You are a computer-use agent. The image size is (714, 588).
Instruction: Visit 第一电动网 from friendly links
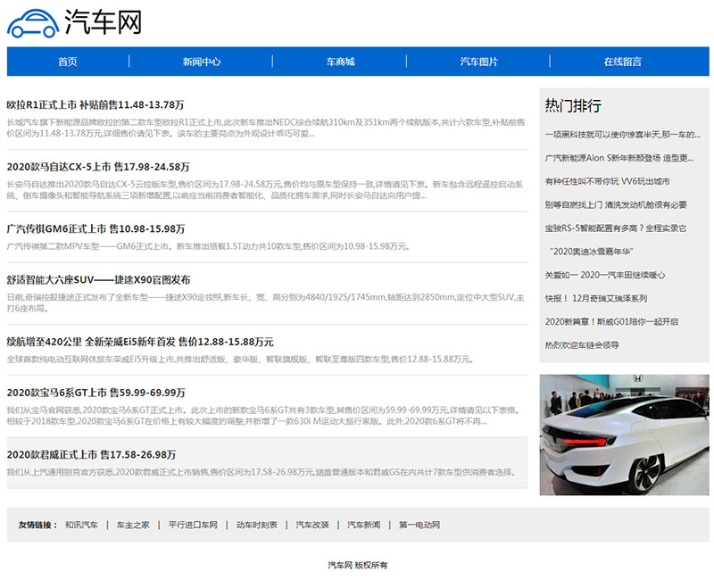coord(419,525)
